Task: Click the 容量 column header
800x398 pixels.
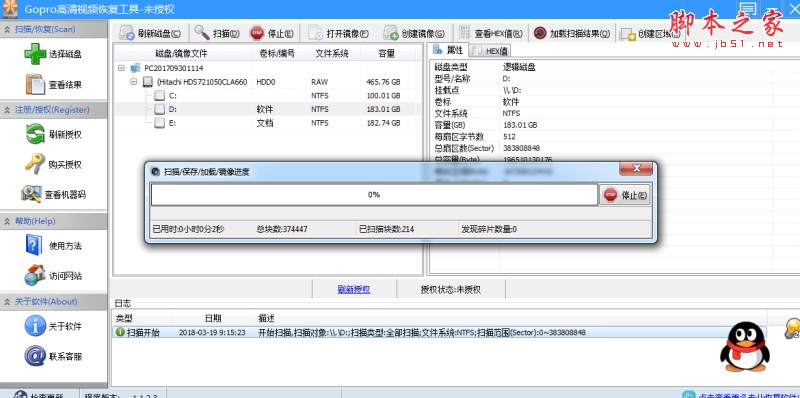Action: (x=388, y=53)
